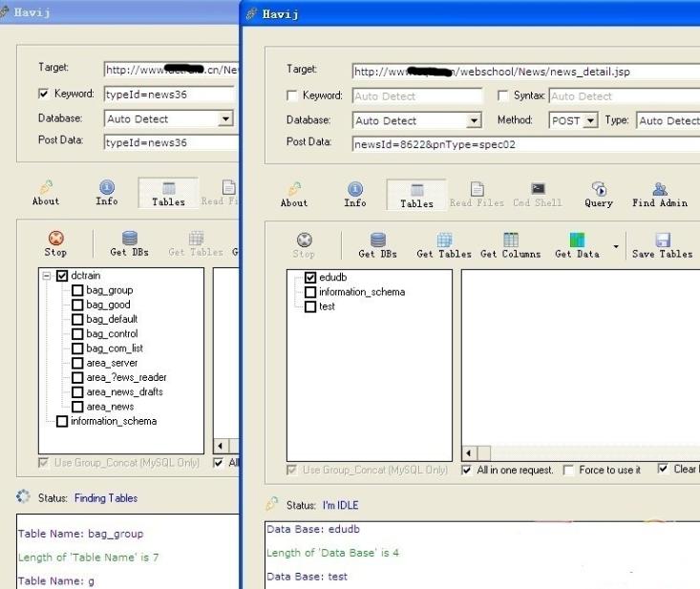Viewport: 700px width, 589px height.
Task: Open the Query tool icon
Action: (x=599, y=189)
